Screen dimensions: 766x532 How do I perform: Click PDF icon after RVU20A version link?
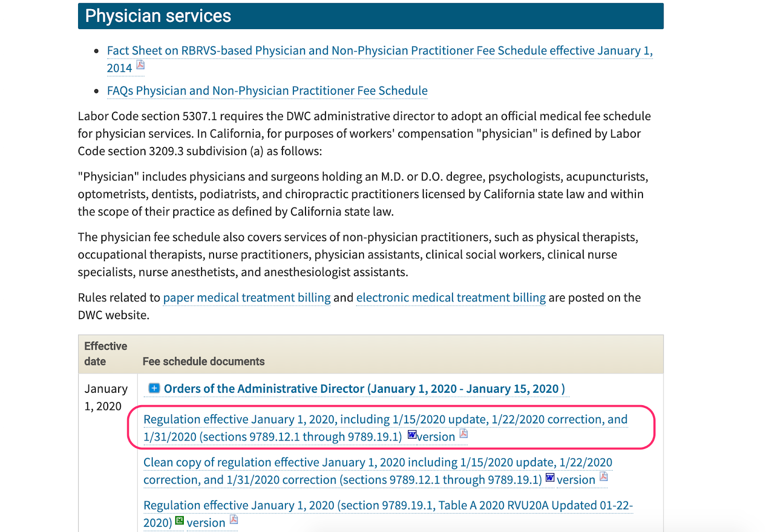pyautogui.click(x=234, y=520)
